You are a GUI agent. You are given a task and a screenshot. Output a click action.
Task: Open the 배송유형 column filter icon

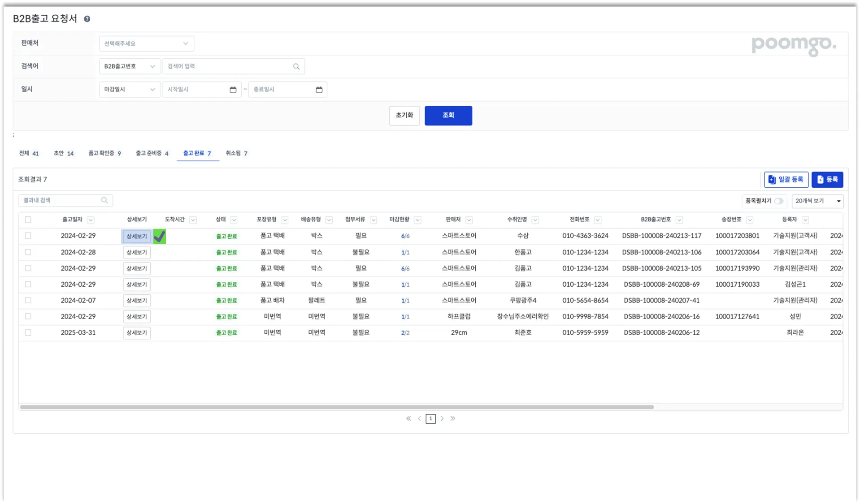pos(329,220)
